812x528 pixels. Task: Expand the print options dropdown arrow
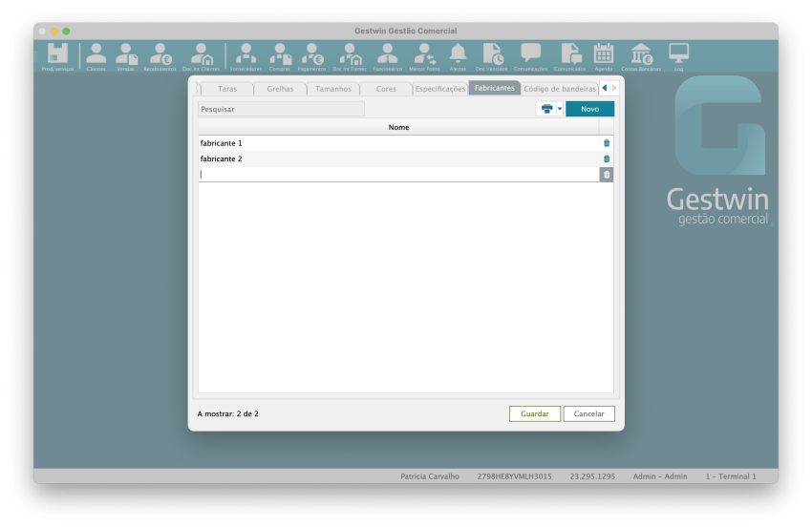560,109
